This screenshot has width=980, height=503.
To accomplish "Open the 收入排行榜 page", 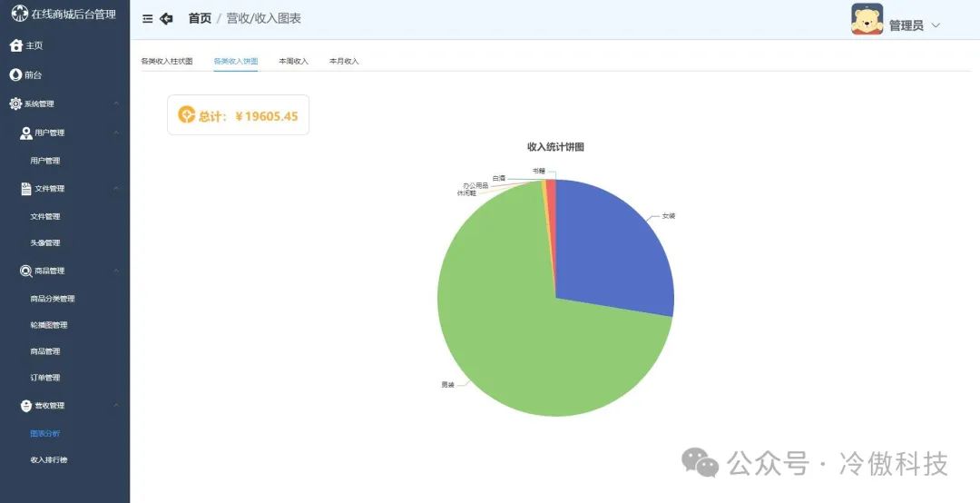I will click(x=49, y=459).
